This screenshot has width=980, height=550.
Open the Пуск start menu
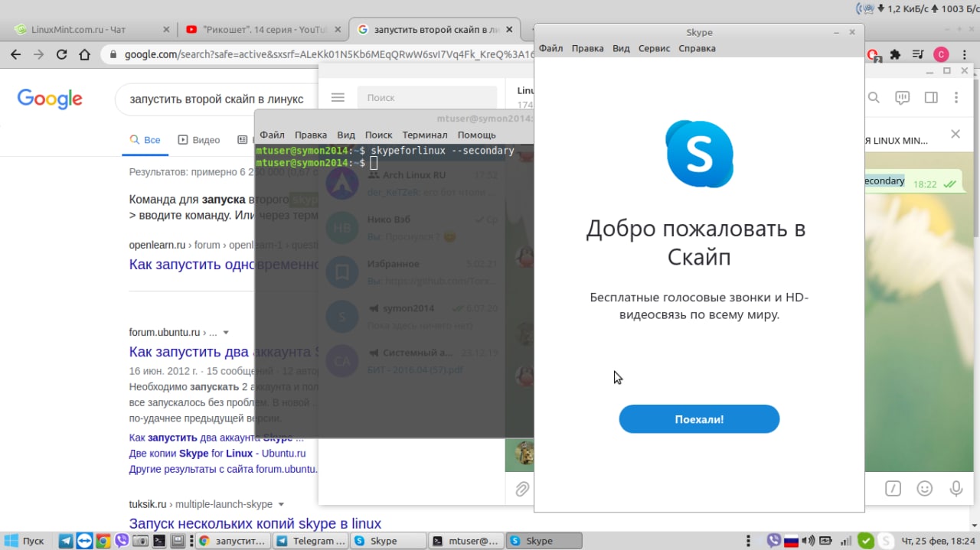tap(25, 541)
